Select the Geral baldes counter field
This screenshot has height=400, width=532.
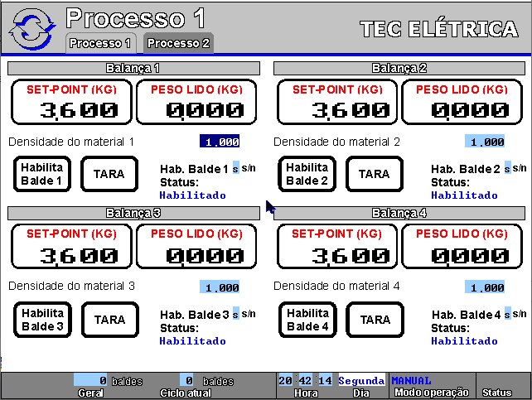pos(91,380)
